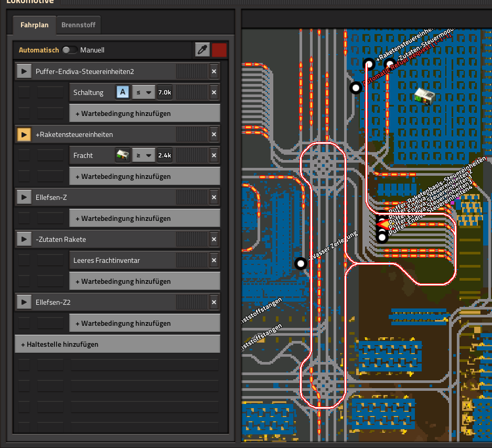The image size is (492, 448).
Task: Click the locomotive item icon on the map
Action: tap(424, 96)
